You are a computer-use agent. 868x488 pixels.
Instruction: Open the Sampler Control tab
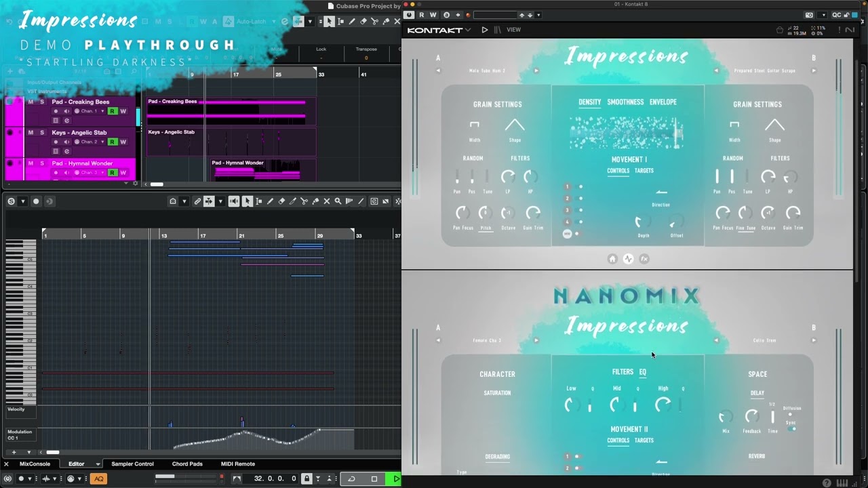[x=132, y=464]
